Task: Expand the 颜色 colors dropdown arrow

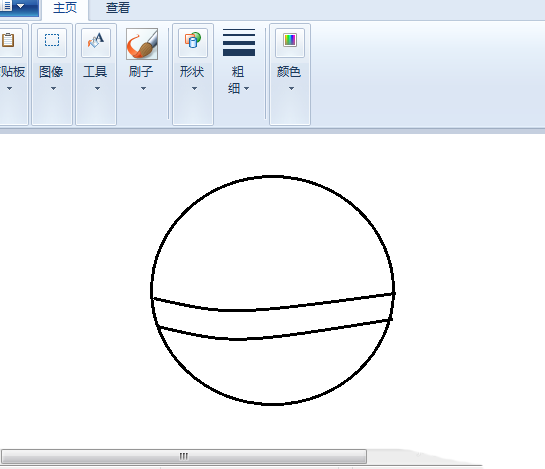Action: click(291, 89)
